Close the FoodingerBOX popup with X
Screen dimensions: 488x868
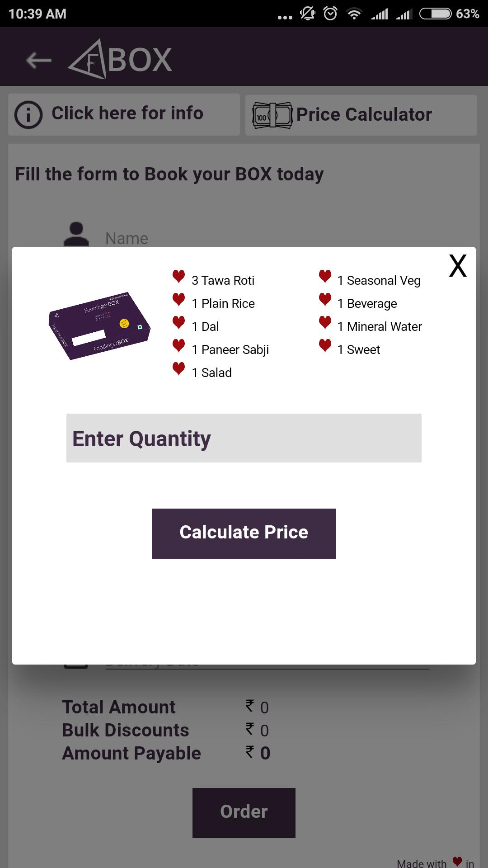457,266
